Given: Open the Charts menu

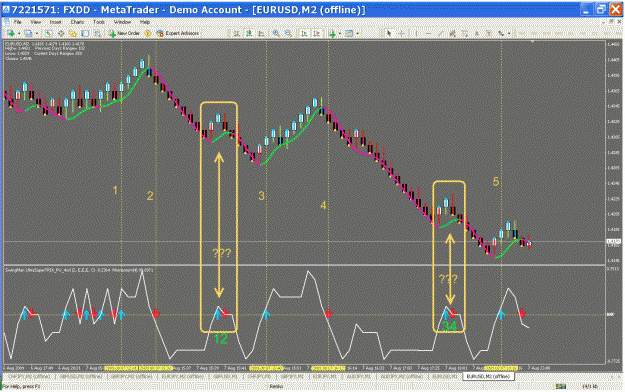Looking at the screenshot, I should (77, 22).
